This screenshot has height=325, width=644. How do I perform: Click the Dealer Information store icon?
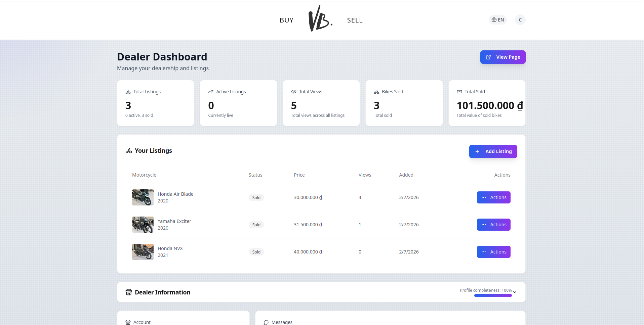pyautogui.click(x=129, y=292)
